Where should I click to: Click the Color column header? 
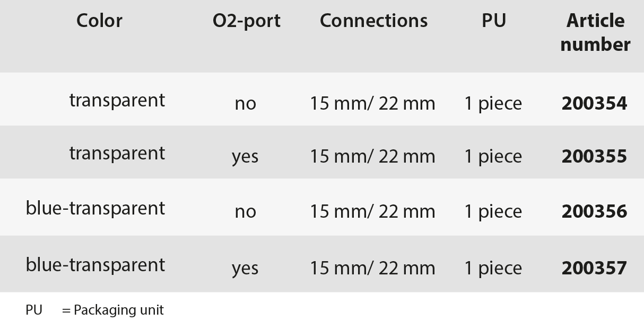click(x=99, y=21)
